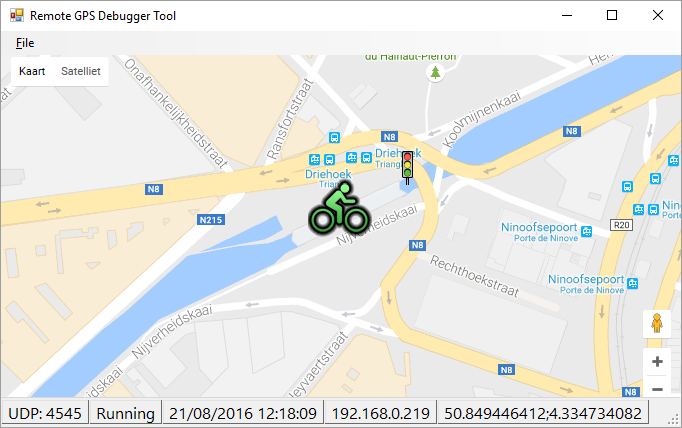
Task: Click the R20 road label
Action: [622, 225]
